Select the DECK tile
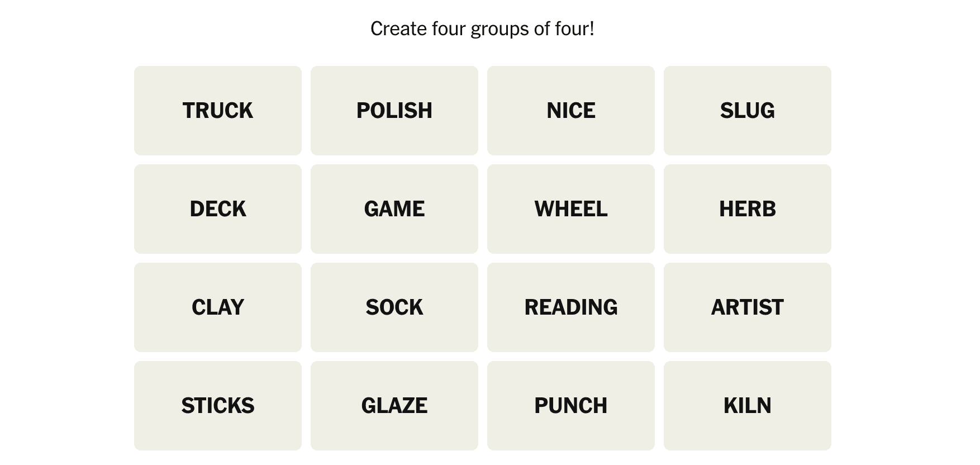 218,209
